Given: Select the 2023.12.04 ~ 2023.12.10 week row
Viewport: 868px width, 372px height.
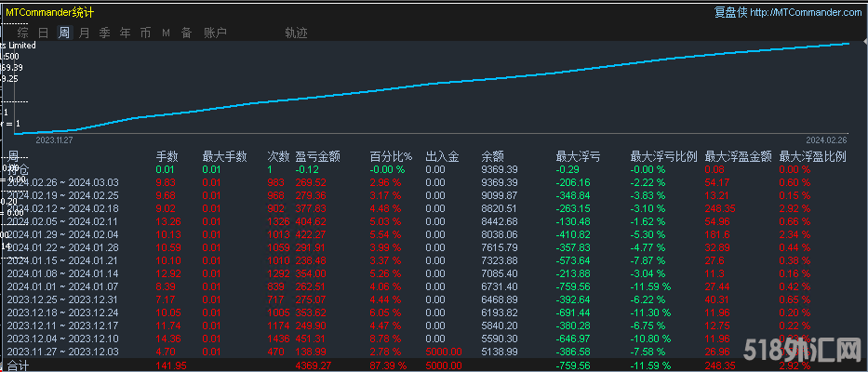Looking at the screenshot, I should [63, 339].
